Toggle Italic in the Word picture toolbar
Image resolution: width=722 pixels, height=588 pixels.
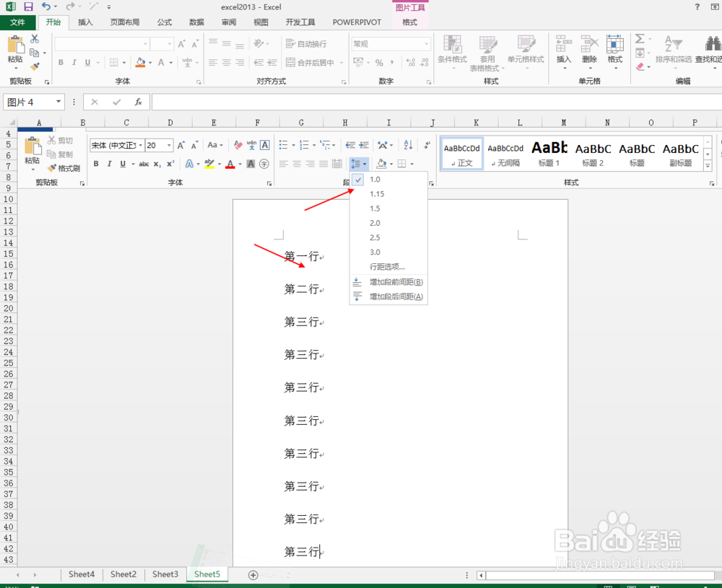(109, 163)
